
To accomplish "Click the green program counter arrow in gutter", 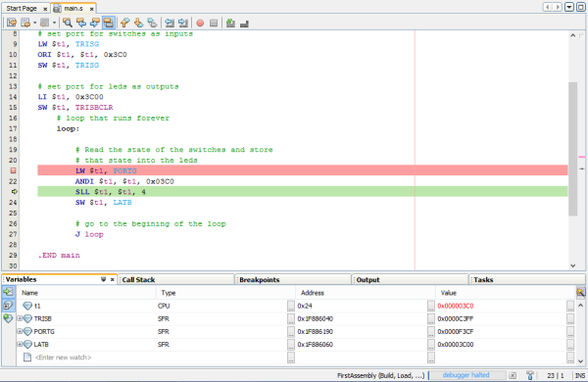I will (15, 192).
